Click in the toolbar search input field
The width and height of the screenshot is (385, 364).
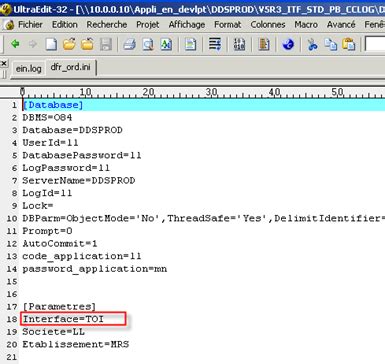[375, 44]
